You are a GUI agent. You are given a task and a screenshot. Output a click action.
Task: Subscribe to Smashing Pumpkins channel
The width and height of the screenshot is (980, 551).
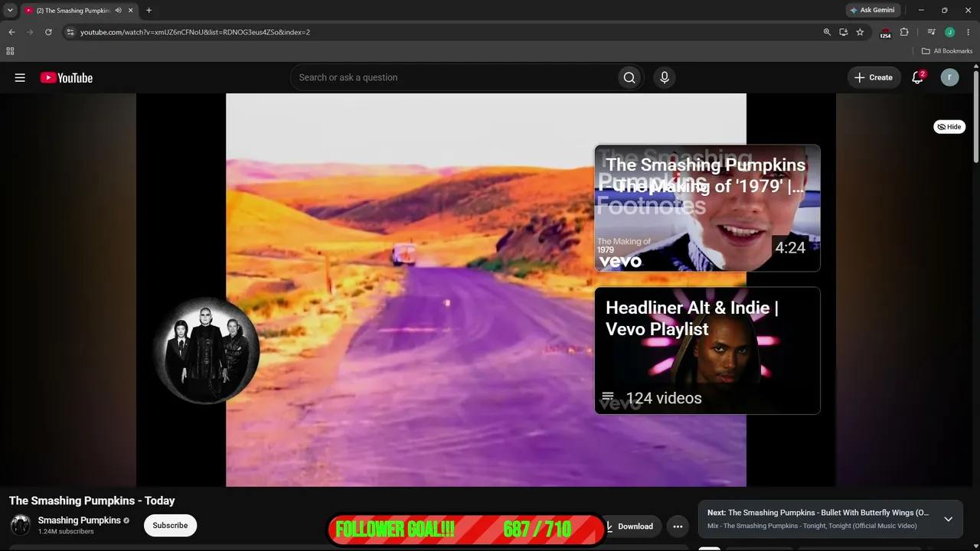pyautogui.click(x=170, y=526)
